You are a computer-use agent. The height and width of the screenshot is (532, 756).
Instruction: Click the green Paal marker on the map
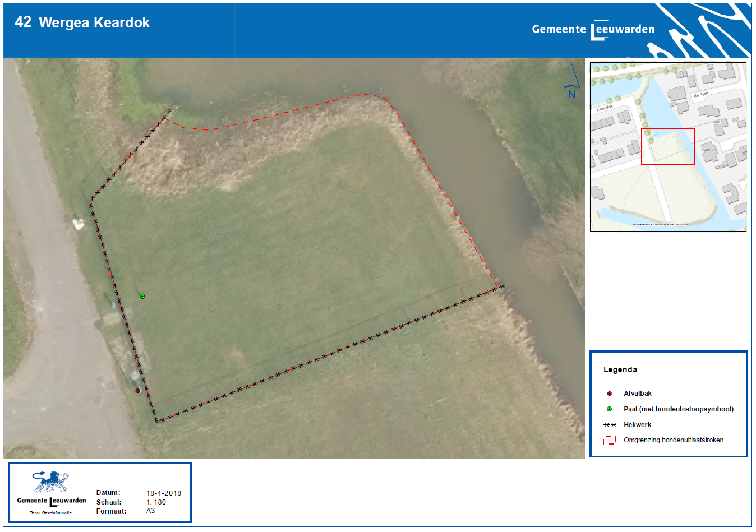point(142,296)
